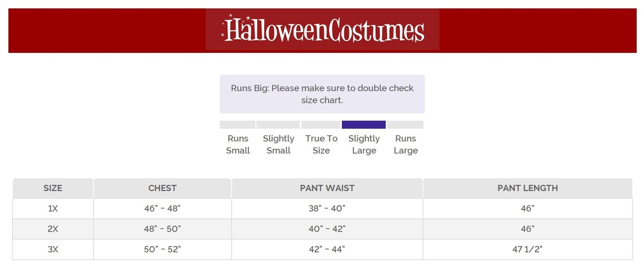This screenshot has width=644, height=272.
Task: Select the Runs Small fit segment
Action: (x=237, y=125)
